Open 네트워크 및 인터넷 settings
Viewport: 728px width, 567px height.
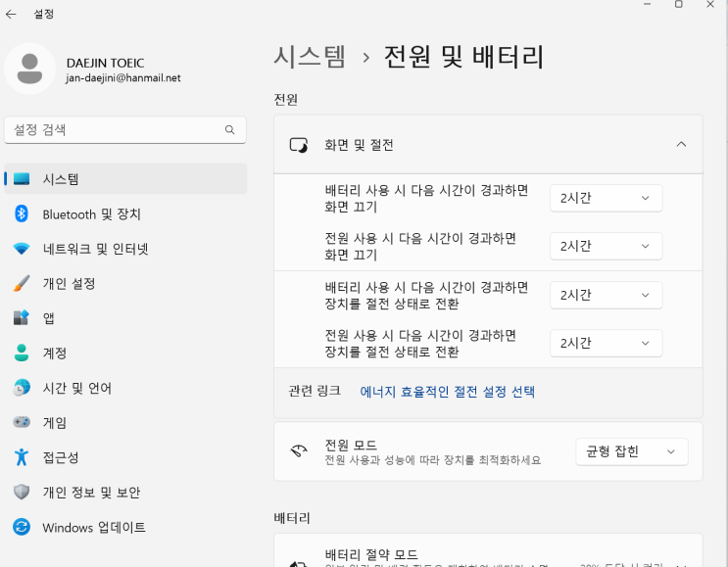coord(95,249)
